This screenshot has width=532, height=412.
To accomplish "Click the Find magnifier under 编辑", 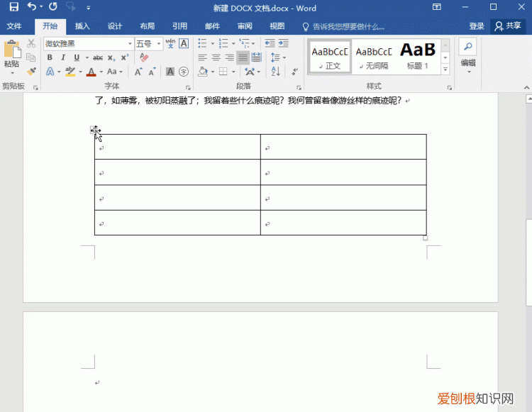I will tap(468, 47).
